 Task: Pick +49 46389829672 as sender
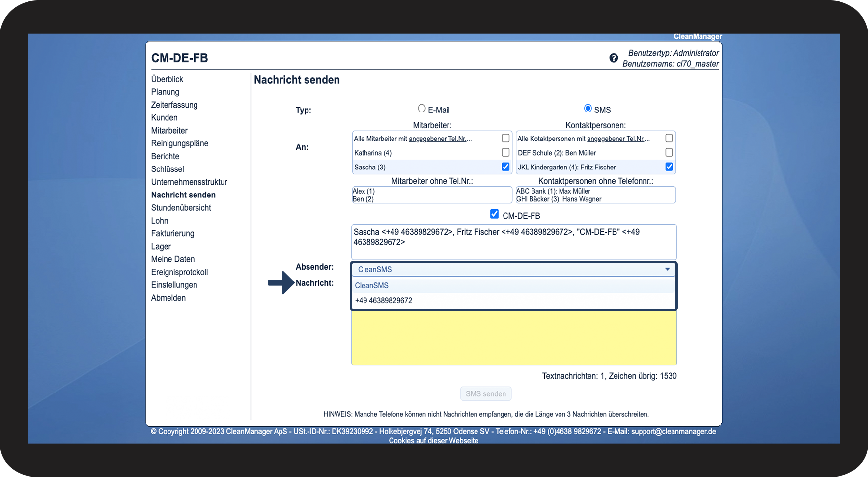(x=384, y=300)
